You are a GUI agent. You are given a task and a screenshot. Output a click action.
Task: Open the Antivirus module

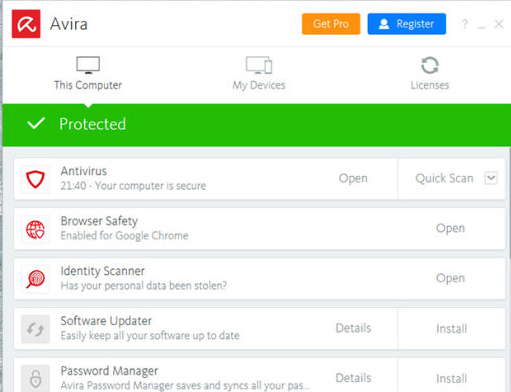click(353, 178)
